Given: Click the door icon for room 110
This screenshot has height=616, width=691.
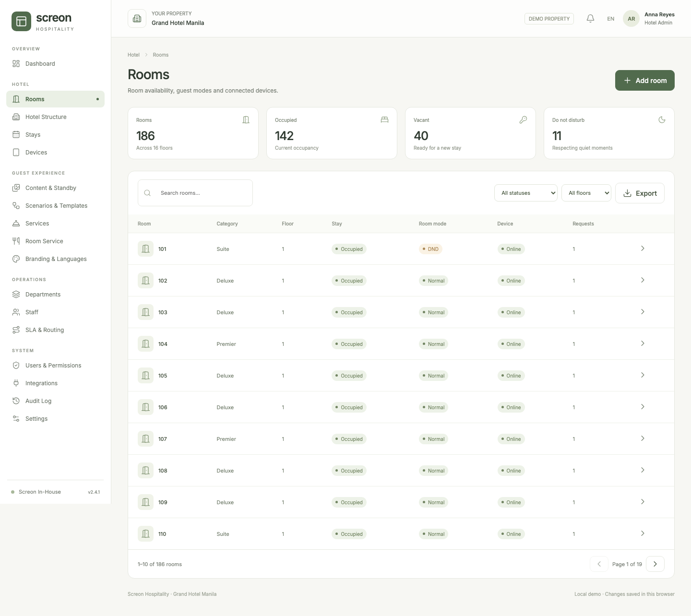Looking at the screenshot, I should 145,534.
